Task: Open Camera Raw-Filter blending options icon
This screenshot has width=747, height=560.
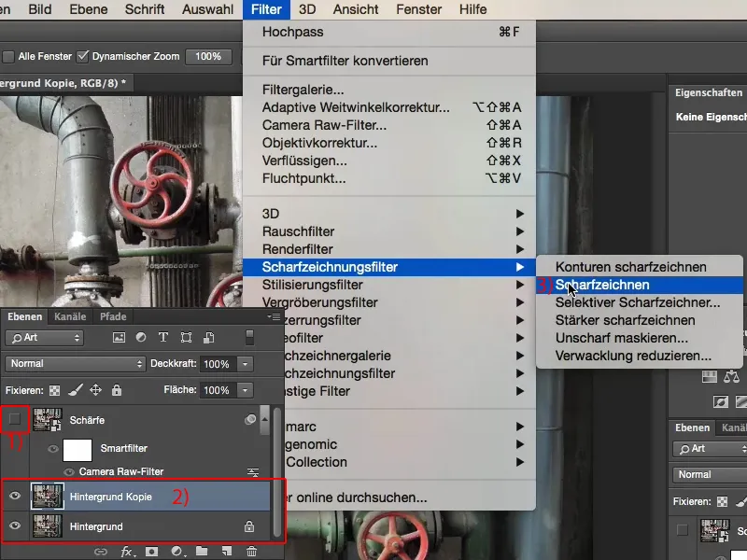Action: point(253,472)
